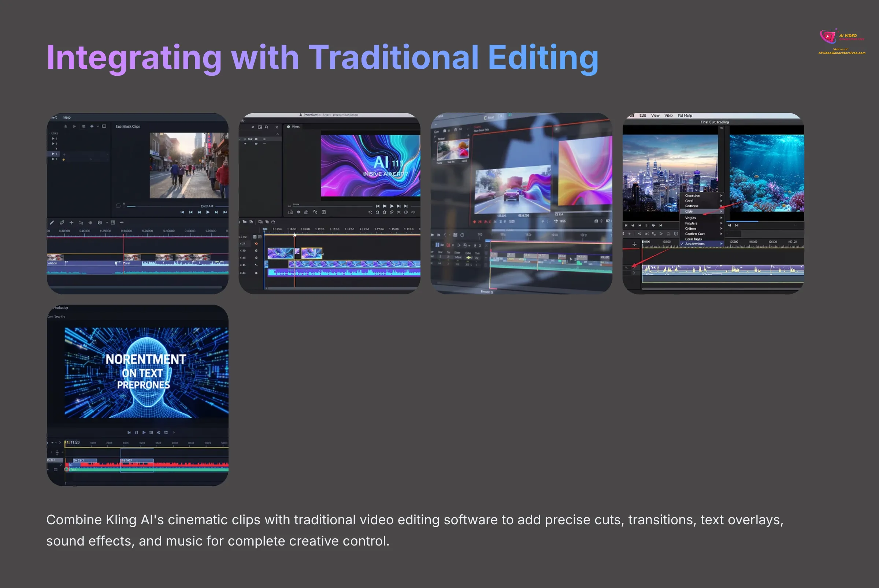
Task: Click the underwater coral viewer
Action: point(767,173)
